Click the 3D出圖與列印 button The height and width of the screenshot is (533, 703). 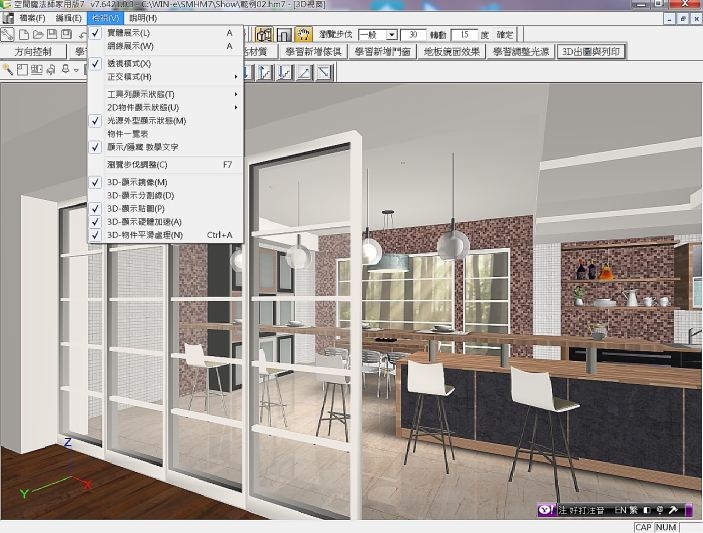coord(591,52)
